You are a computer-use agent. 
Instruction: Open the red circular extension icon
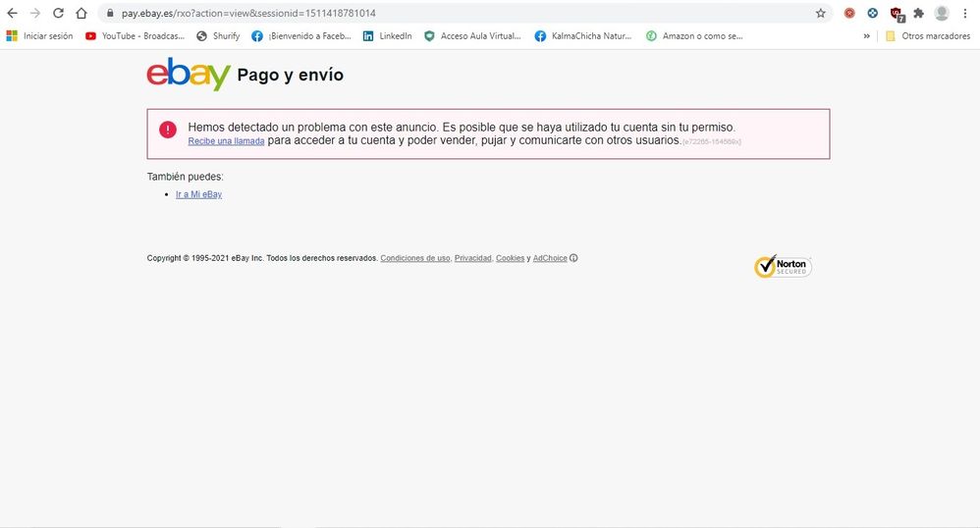tap(849, 13)
